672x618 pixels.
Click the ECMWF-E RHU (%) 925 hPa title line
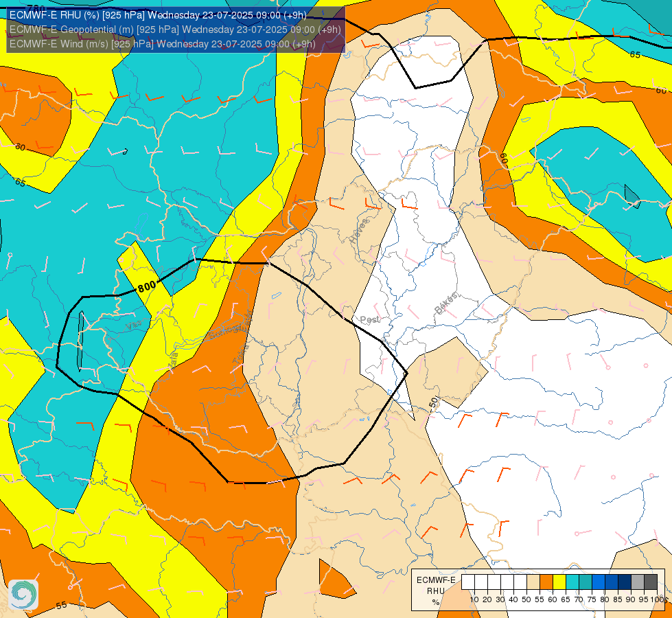coord(158,15)
